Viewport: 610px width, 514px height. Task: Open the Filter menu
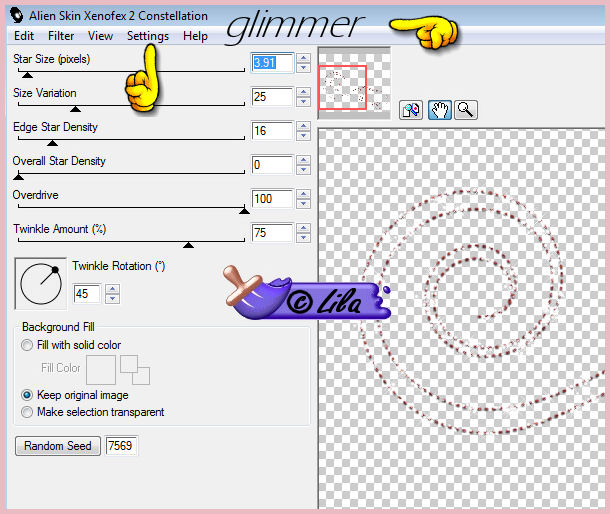61,36
